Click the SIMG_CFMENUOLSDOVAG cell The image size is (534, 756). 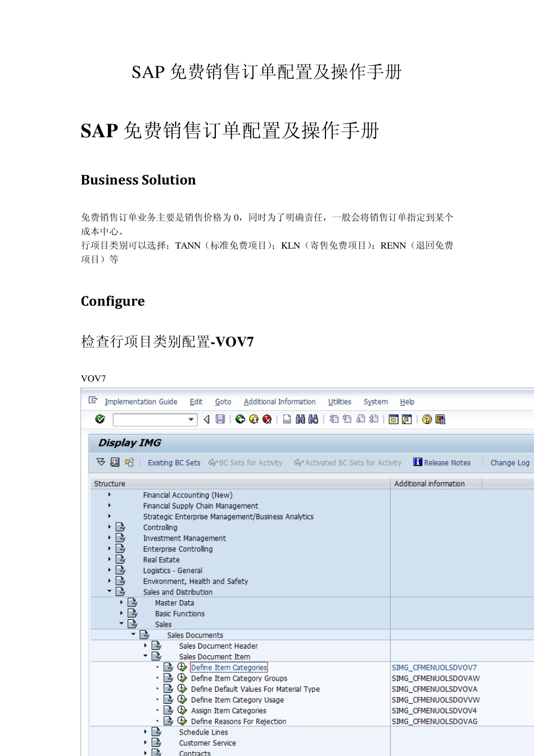point(435,721)
